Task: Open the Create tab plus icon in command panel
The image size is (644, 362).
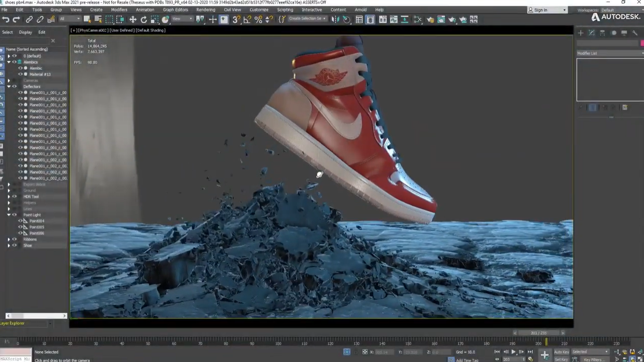Action: tap(581, 33)
